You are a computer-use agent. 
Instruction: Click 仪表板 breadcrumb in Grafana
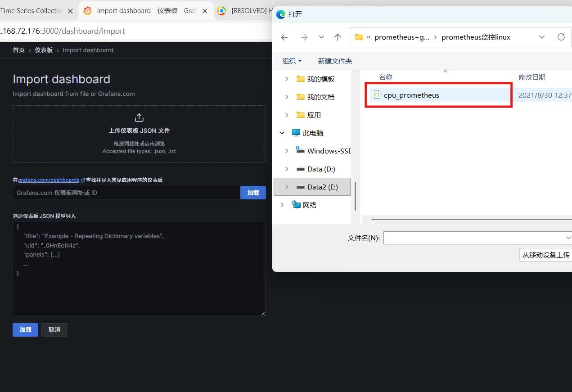tap(44, 50)
